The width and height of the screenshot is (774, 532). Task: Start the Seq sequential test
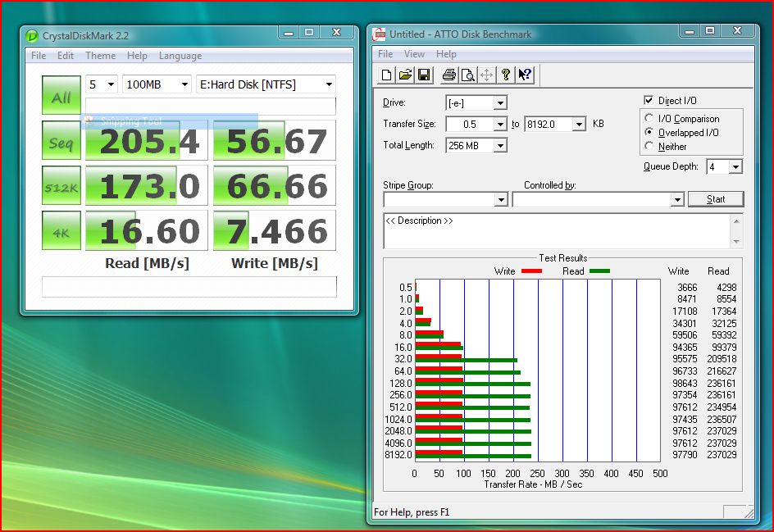click(61, 140)
